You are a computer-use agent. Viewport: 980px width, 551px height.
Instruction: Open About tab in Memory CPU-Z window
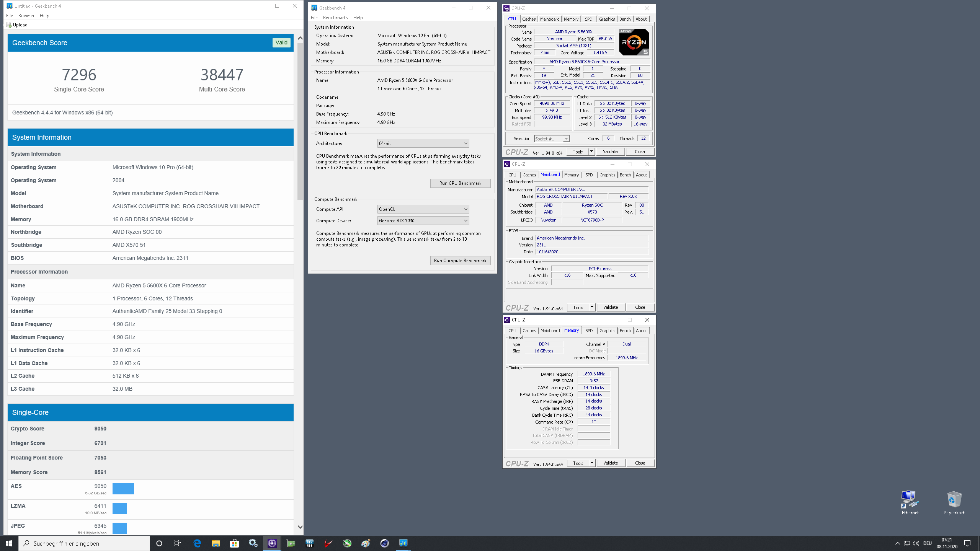tap(642, 331)
